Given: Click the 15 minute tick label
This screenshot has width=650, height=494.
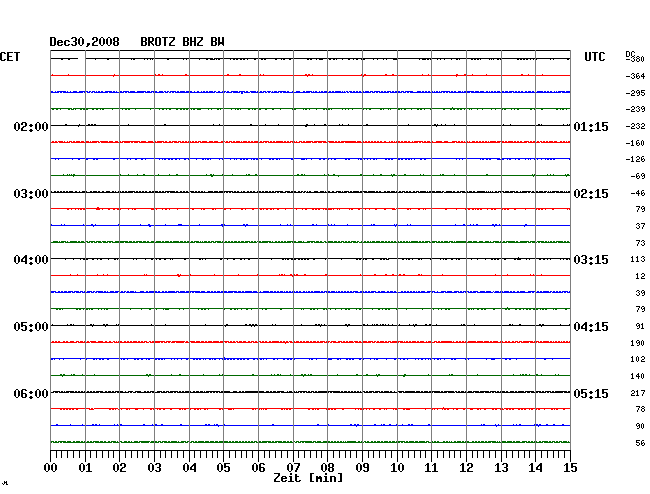Looking at the screenshot, I should pyautogui.click(x=569, y=468).
